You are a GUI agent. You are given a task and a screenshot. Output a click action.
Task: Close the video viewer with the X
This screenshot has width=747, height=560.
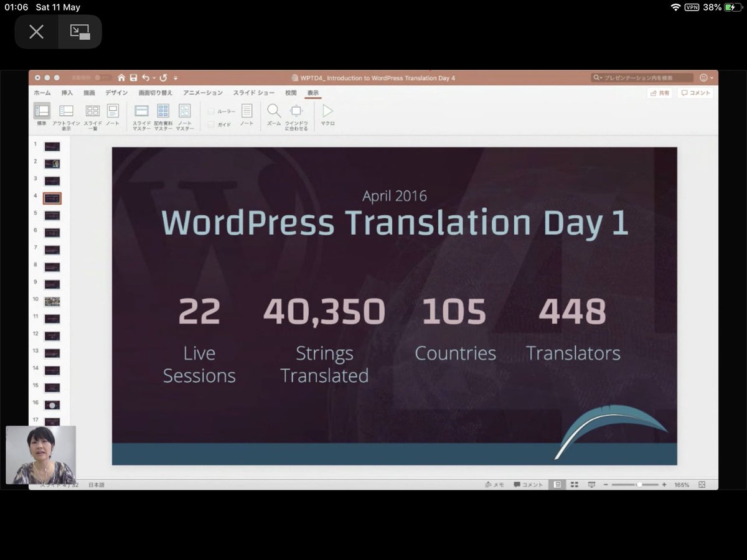[x=36, y=32]
